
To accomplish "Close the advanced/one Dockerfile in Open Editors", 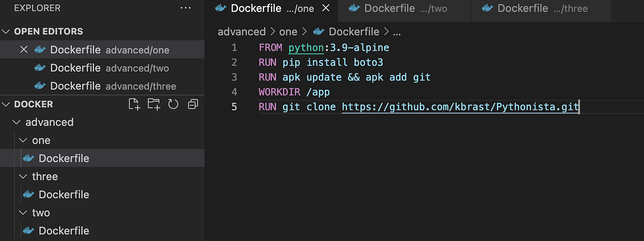I will (24, 50).
